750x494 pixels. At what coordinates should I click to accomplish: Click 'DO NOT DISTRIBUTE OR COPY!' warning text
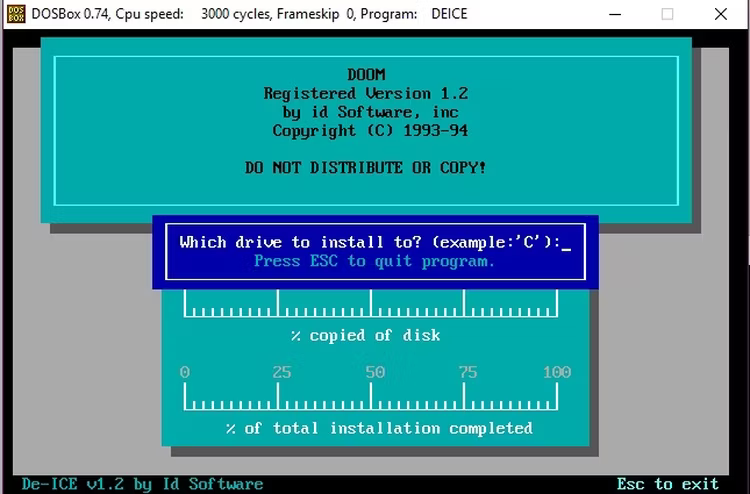coord(366,168)
